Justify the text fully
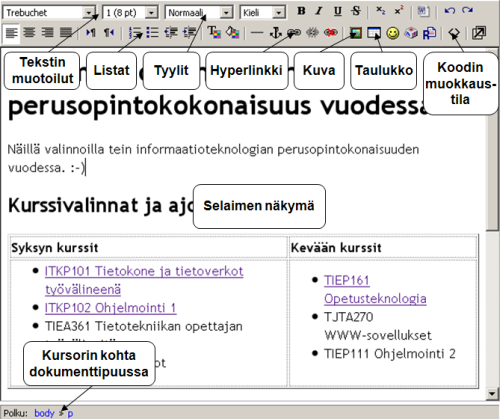The height and width of the screenshot is (419, 500). coord(66,33)
